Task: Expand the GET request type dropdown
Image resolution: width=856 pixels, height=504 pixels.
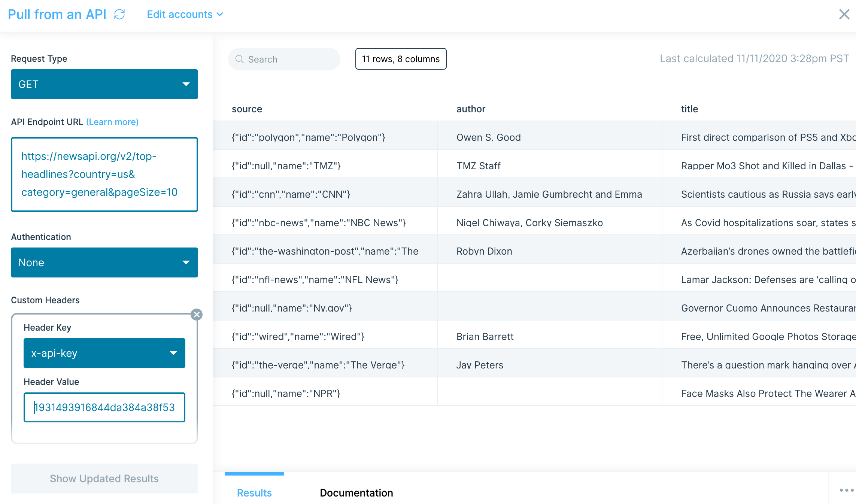Action: click(x=104, y=84)
